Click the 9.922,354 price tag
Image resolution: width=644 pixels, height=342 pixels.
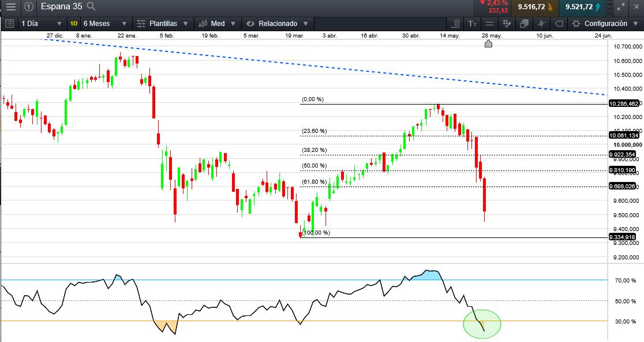(x=622, y=155)
